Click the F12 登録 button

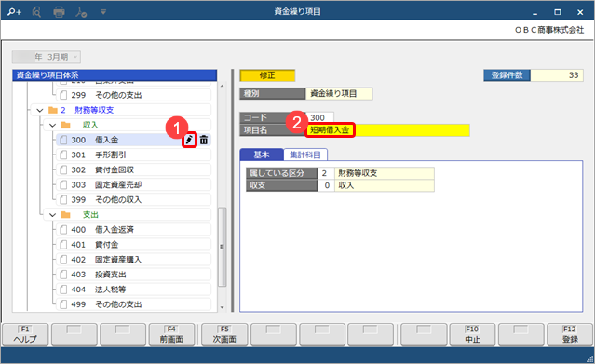(570, 335)
